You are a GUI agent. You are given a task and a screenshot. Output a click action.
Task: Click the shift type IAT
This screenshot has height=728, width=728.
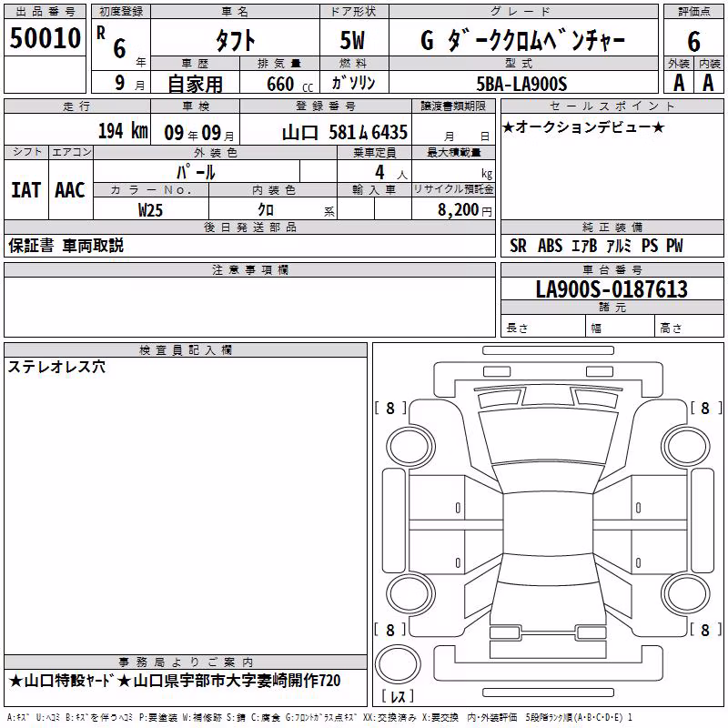[26, 190]
